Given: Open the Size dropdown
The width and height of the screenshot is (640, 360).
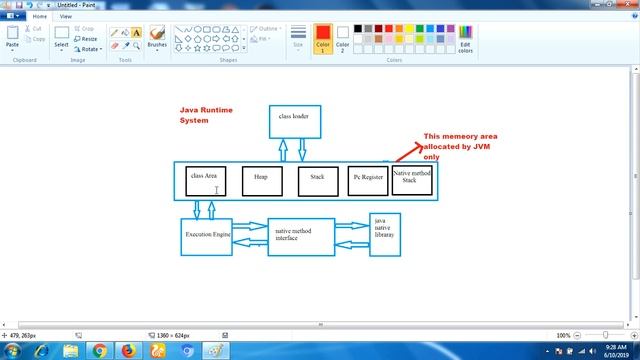Looking at the screenshot, I should 298,39.
